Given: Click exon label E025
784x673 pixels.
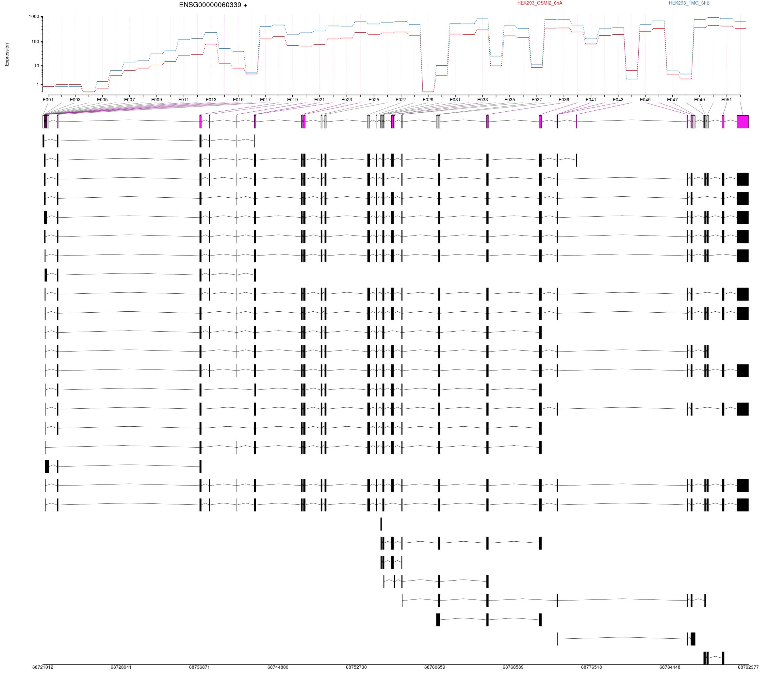Looking at the screenshot, I should (x=374, y=100).
